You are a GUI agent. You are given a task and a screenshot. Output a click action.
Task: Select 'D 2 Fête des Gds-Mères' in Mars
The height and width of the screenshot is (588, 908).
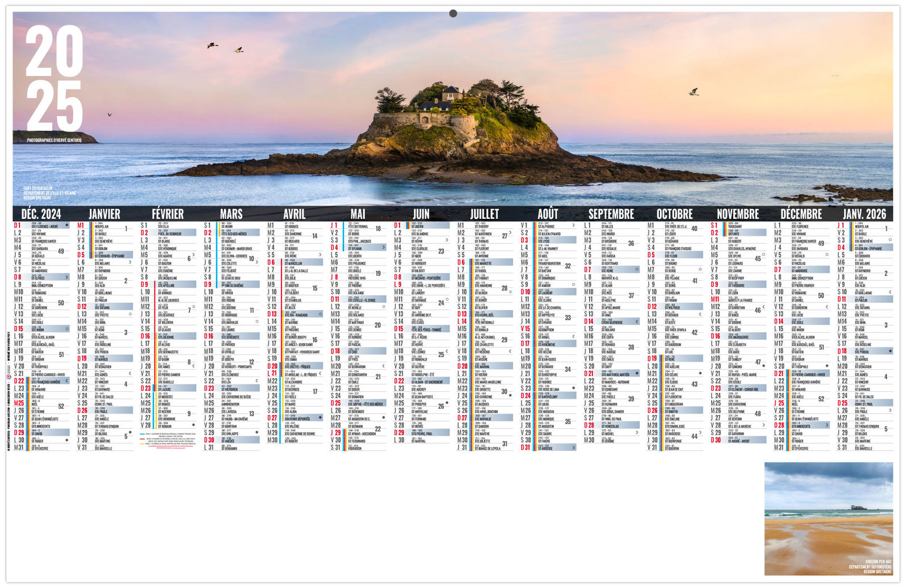pos(231,233)
